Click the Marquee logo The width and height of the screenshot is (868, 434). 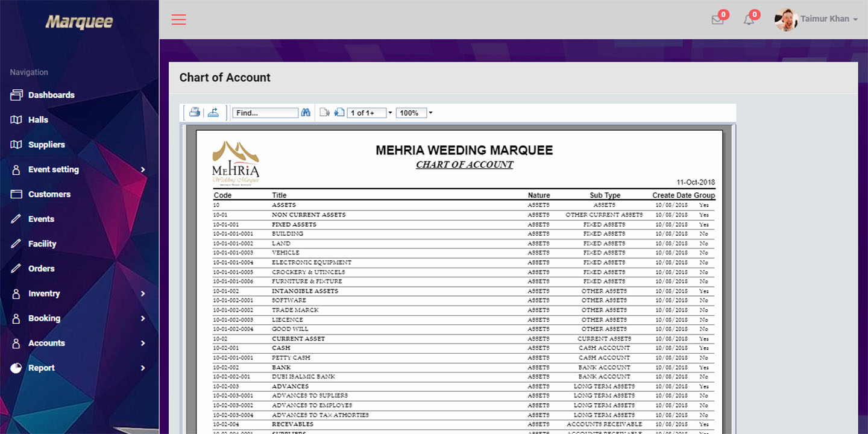click(79, 22)
